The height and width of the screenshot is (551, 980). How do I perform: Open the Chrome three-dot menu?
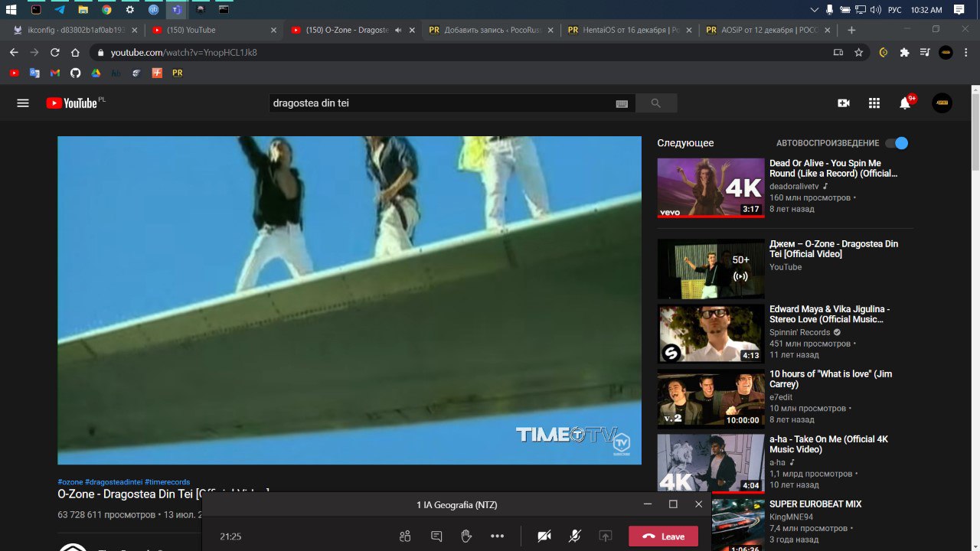click(966, 53)
